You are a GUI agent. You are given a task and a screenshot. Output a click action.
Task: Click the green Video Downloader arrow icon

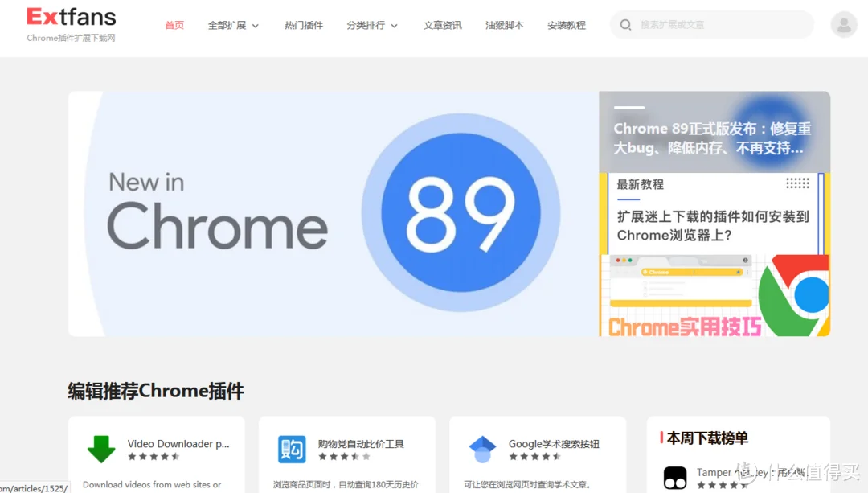click(x=101, y=450)
